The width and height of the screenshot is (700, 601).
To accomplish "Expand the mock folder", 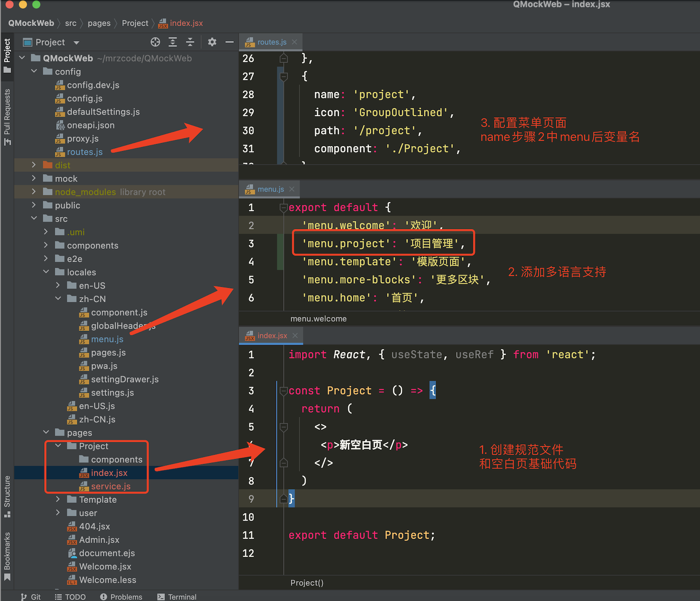I will (34, 178).
